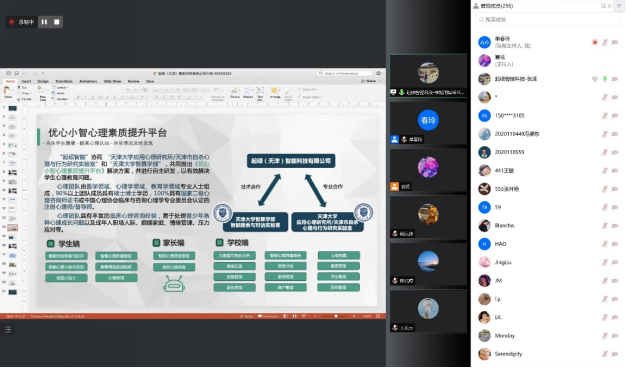Click the Notes button in status bar

tap(246, 316)
